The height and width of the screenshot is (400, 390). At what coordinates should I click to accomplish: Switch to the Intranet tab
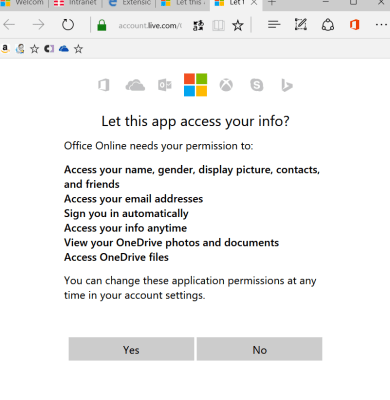(77, 3)
